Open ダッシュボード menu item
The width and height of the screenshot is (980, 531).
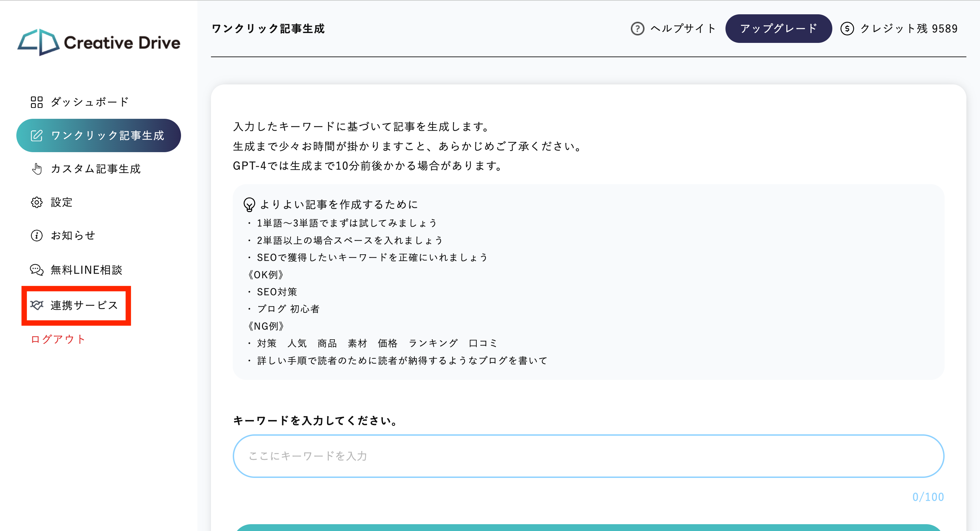pos(90,102)
